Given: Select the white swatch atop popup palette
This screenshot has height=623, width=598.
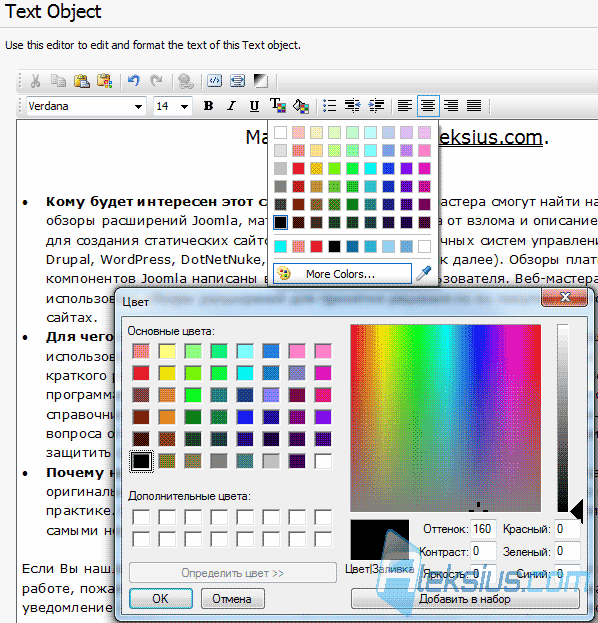Looking at the screenshot, I should coord(281,132).
